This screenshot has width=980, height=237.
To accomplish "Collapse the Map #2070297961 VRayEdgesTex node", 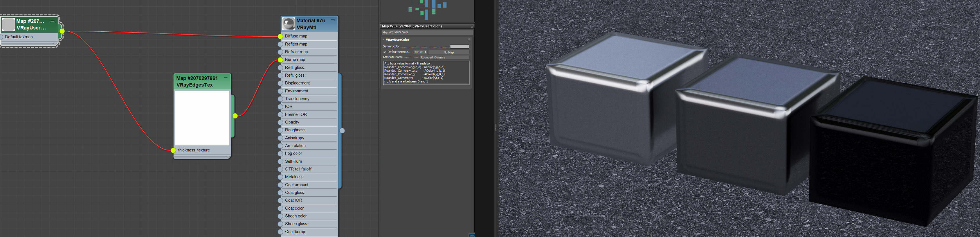I will tap(226, 78).
